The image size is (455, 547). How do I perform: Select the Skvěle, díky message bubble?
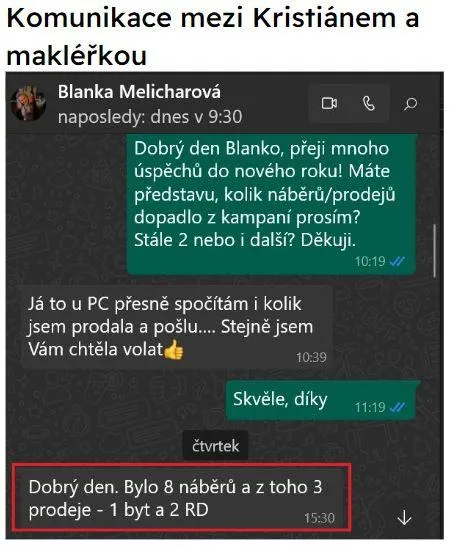click(321, 400)
